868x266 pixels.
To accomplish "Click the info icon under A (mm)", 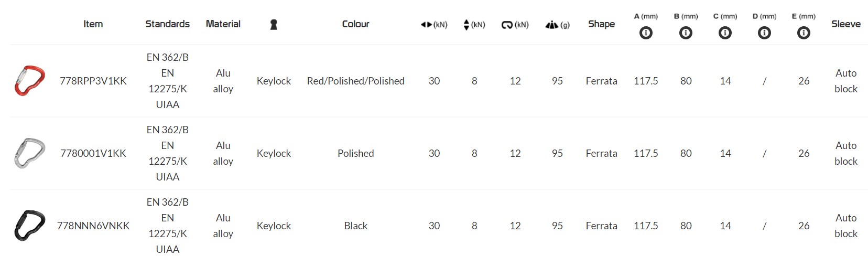I will click(646, 33).
